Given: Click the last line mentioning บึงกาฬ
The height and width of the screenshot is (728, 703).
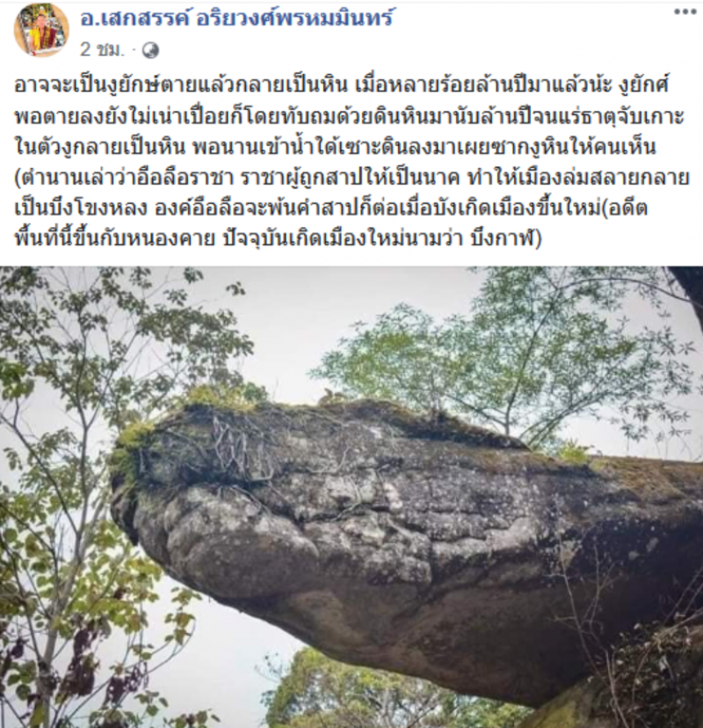Looking at the screenshot, I should (278, 238).
